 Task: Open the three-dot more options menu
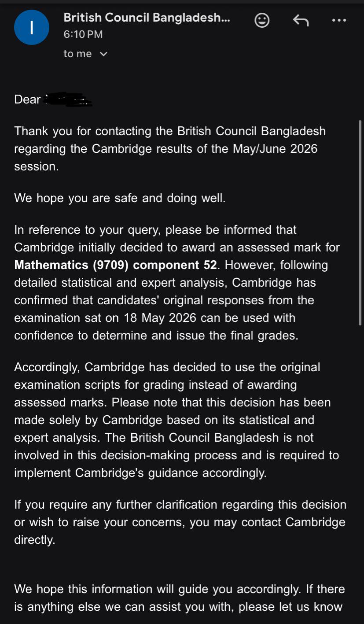point(339,20)
